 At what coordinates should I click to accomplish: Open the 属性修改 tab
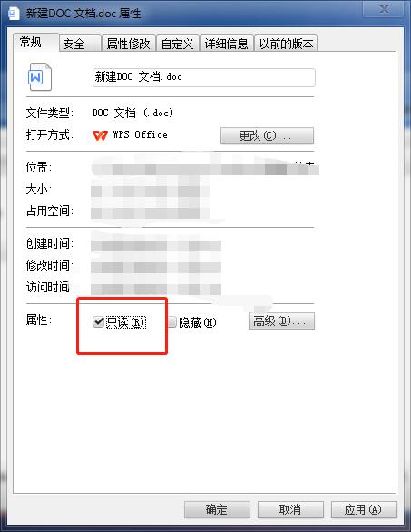129,44
